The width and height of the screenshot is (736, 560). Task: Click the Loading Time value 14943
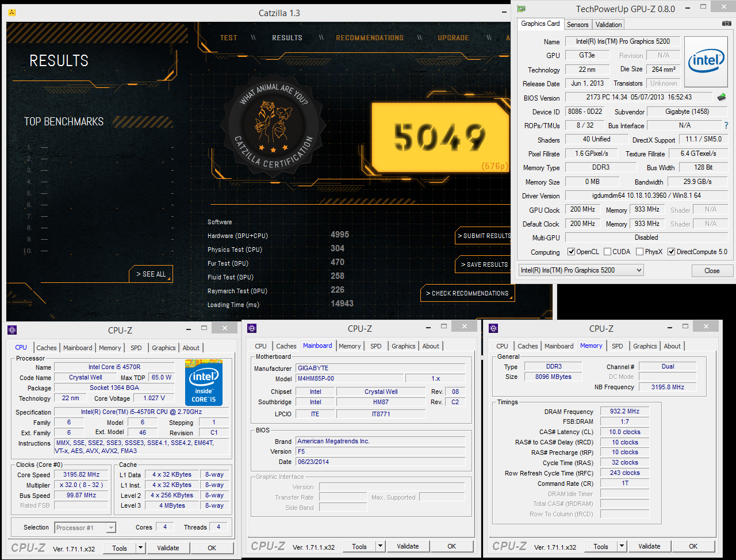click(342, 304)
